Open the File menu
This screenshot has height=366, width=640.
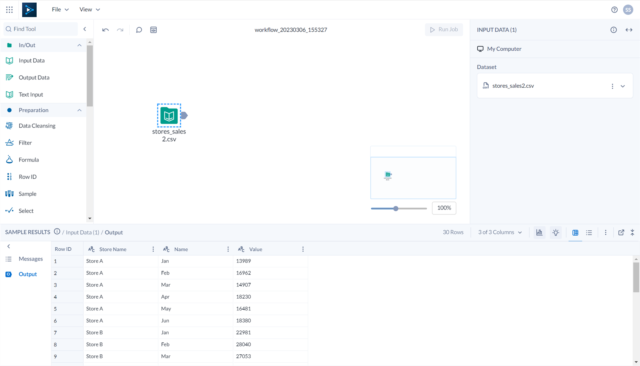60,9
